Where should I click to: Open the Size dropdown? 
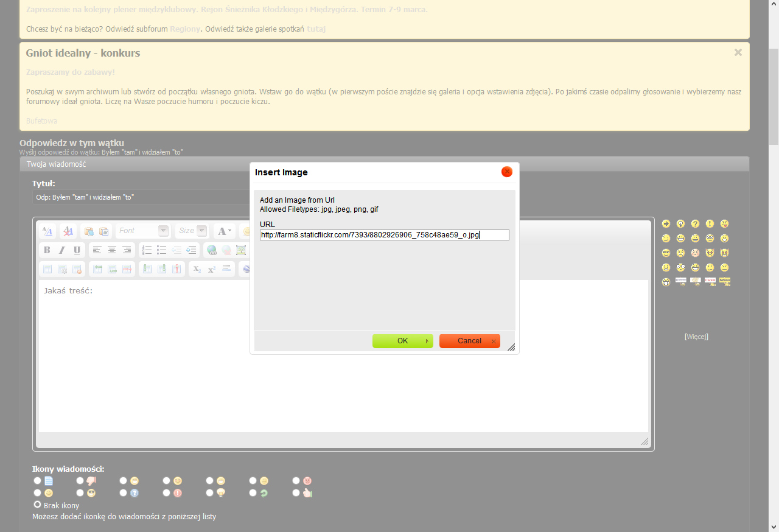(x=192, y=231)
